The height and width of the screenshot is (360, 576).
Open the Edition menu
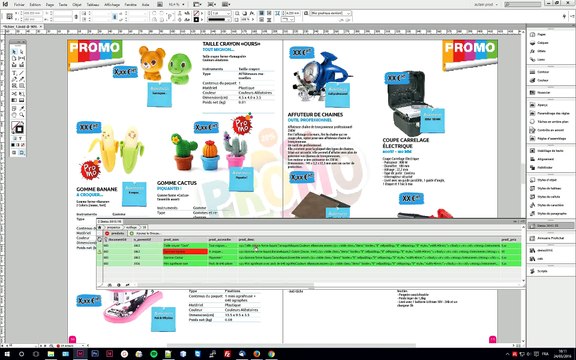[x=35, y=5]
